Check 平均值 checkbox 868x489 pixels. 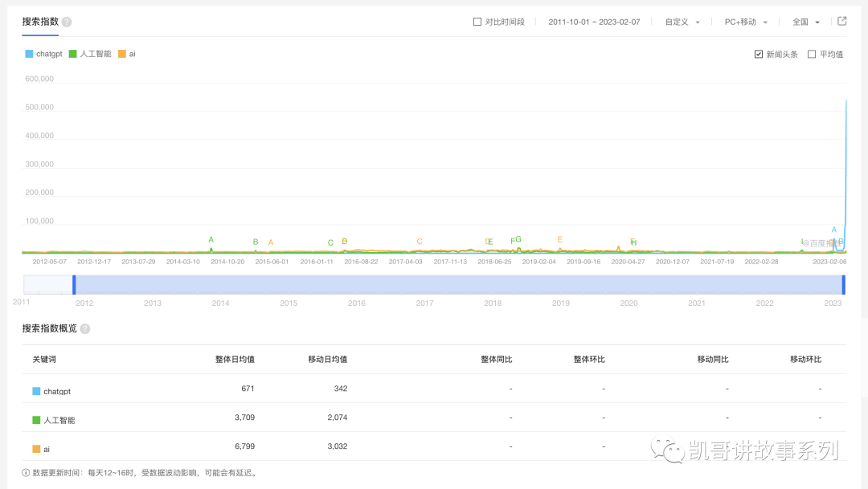812,55
